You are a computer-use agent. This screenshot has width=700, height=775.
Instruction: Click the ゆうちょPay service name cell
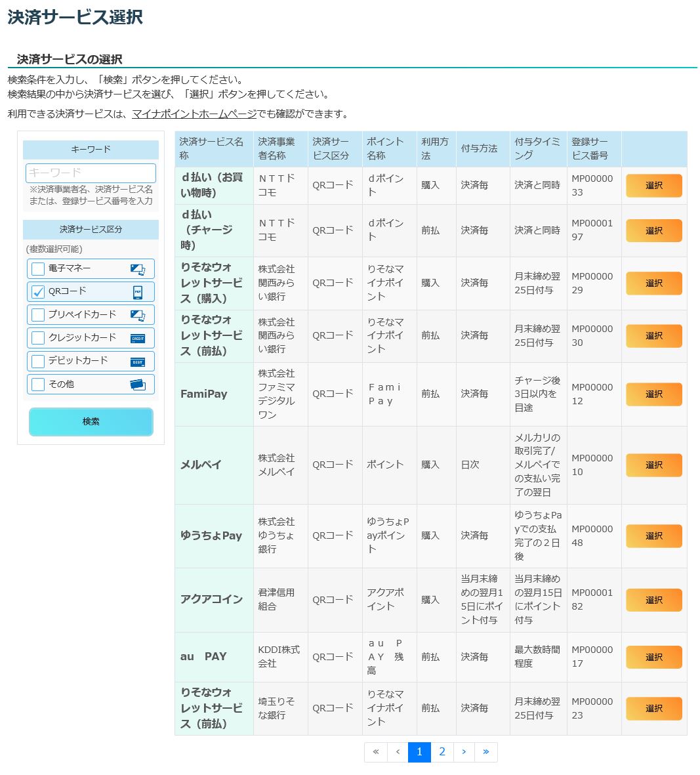pyautogui.click(x=214, y=536)
